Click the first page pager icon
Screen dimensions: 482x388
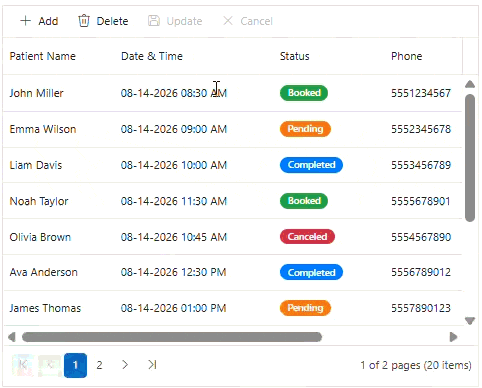(x=23, y=365)
